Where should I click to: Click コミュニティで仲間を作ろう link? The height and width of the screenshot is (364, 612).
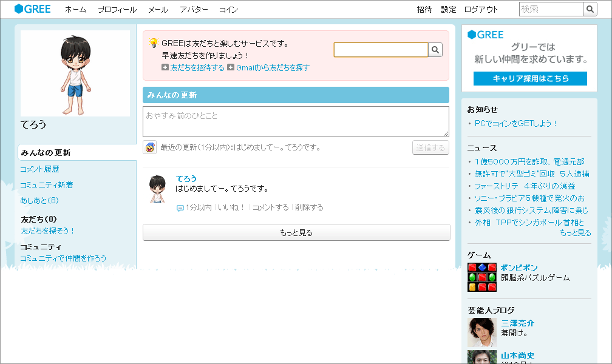[x=63, y=258]
